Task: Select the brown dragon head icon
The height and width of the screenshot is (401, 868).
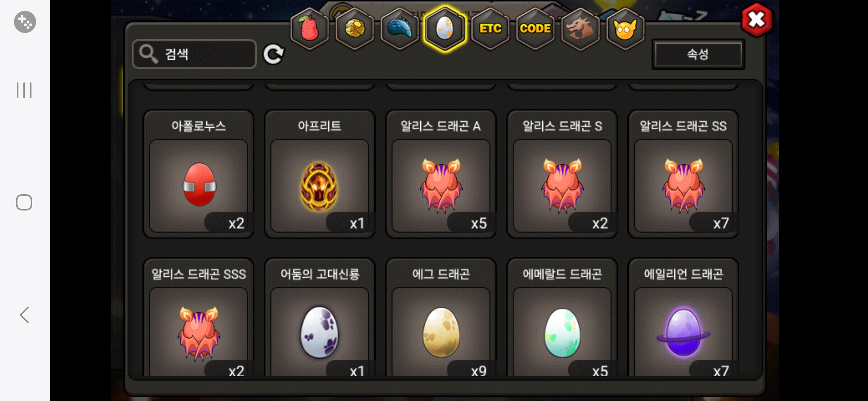Action: pyautogui.click(x=580, y=29)
